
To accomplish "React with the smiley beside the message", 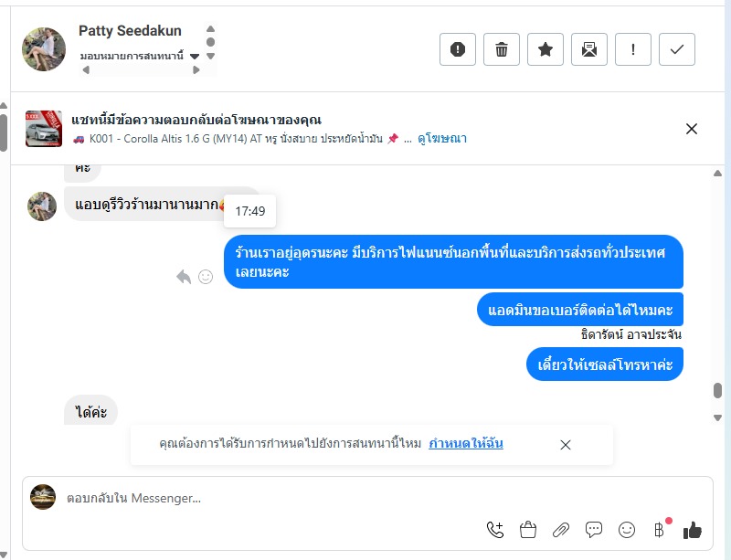I will click(x=207, y=277).
